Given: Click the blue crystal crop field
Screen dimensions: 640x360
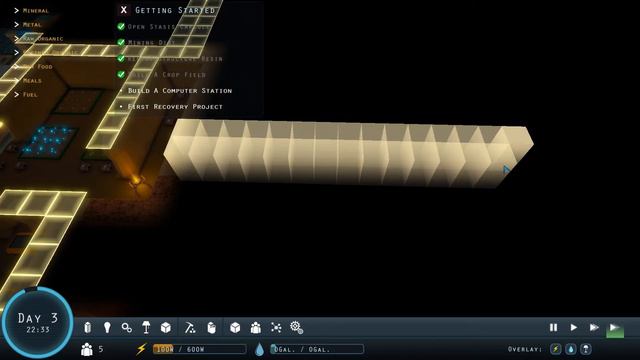Looking at the screenshot, I should tap(48, 141).
